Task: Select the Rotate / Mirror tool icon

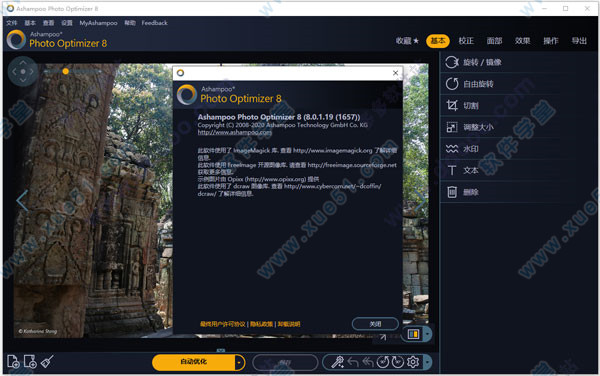Action: tap(452, 62)
